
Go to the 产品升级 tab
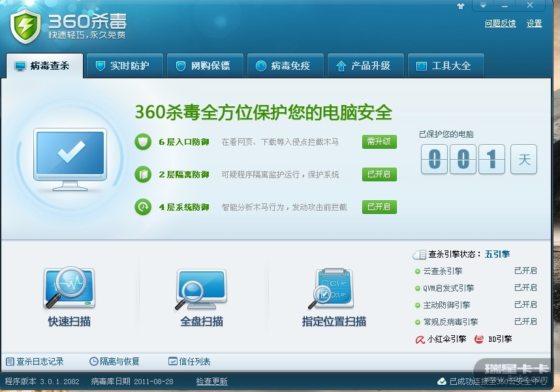click(x=366, y=66)
